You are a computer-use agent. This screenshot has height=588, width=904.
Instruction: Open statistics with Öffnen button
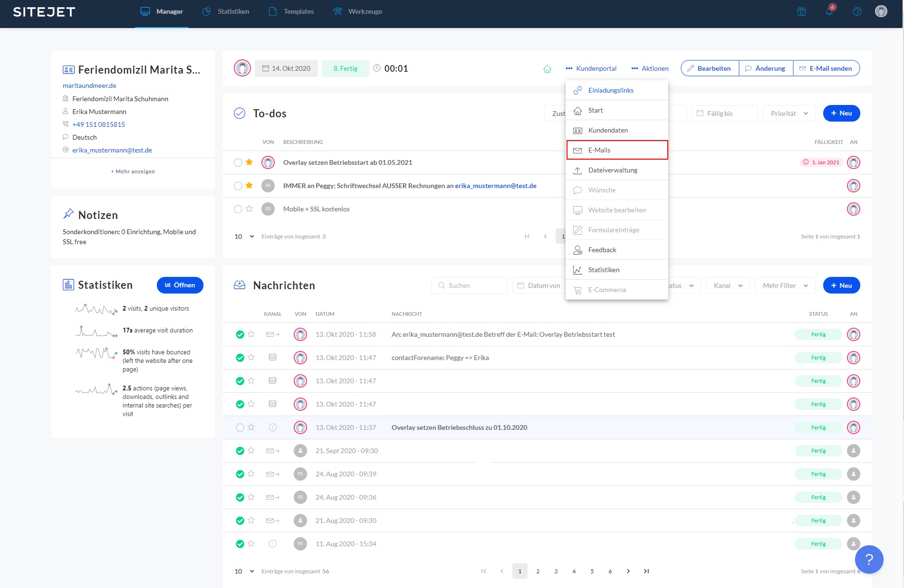point(180,285)
